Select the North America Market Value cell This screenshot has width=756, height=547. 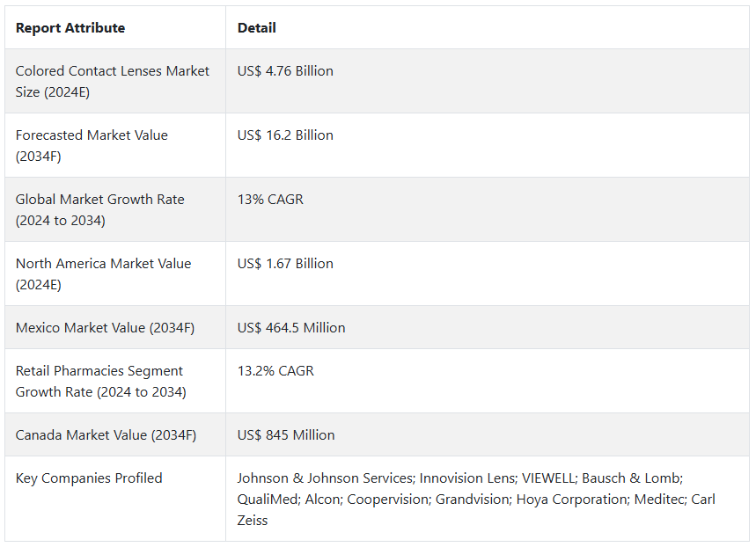[103, 273]
